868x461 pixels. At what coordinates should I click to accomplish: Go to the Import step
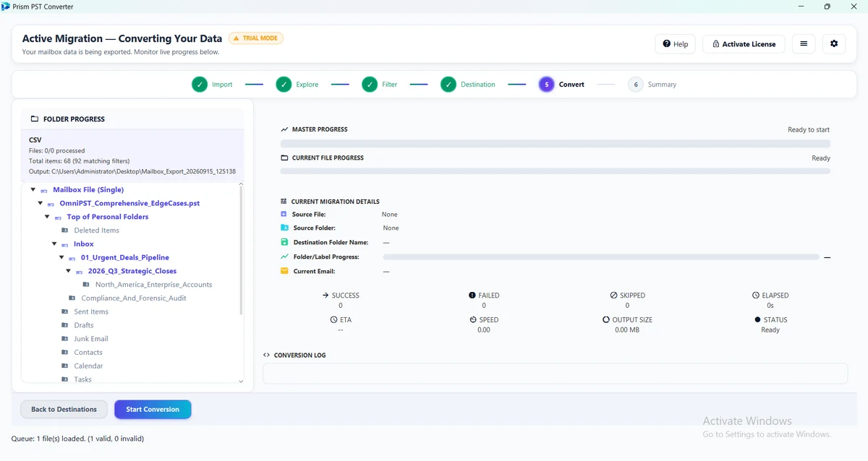pos(222,85)
